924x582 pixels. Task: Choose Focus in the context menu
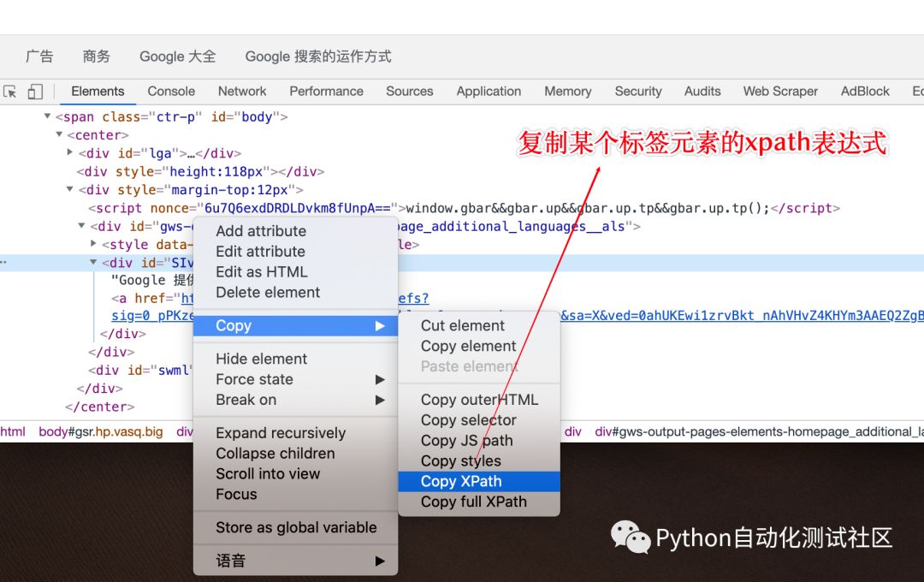tap(295, 494)
